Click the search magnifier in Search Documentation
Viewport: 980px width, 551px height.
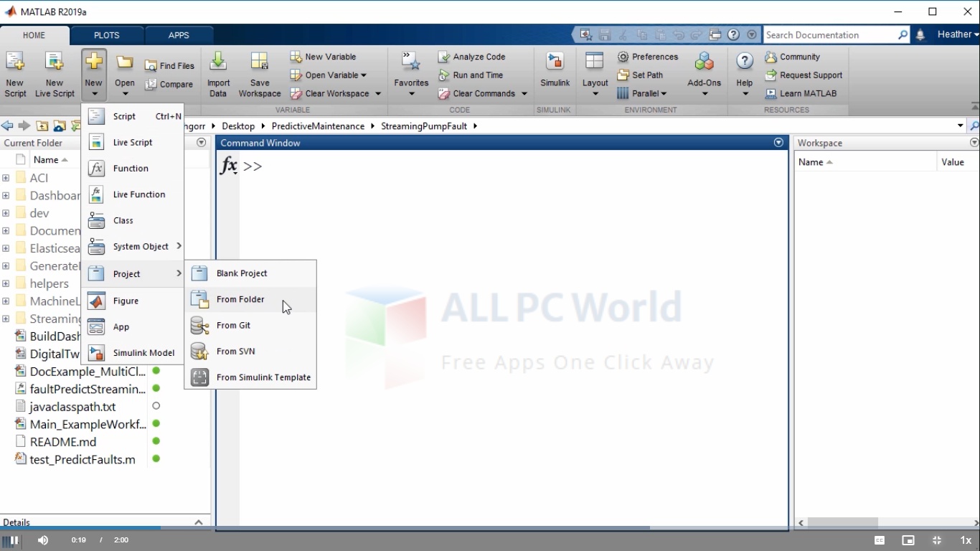tap(903, 34)
